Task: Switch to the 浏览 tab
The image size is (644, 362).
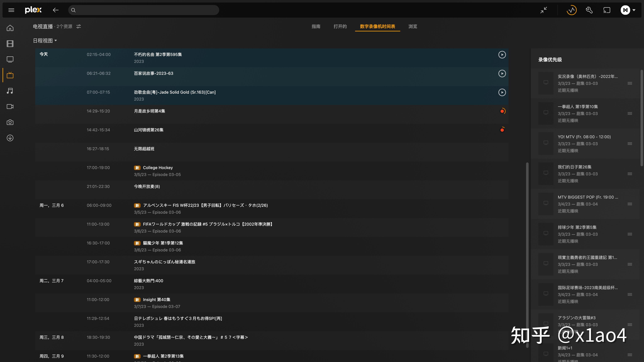Action: click(413, 27)
